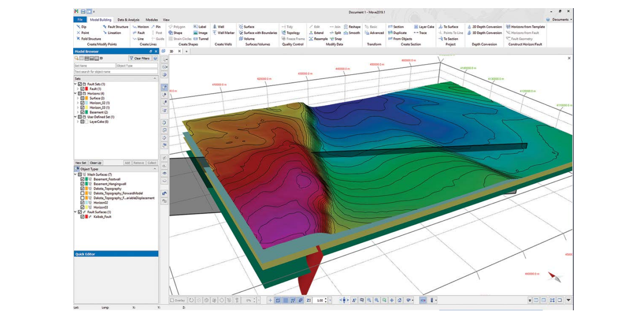
Task: Click the Shape tool in Create Shapes
Action: click(x=176, y=33)
